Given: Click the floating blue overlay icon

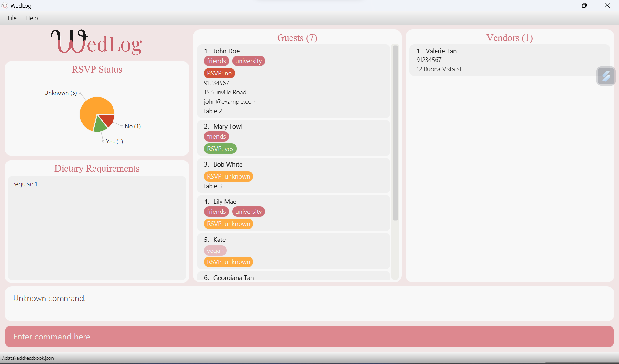Looking at the screenshot, I should 606,76.
